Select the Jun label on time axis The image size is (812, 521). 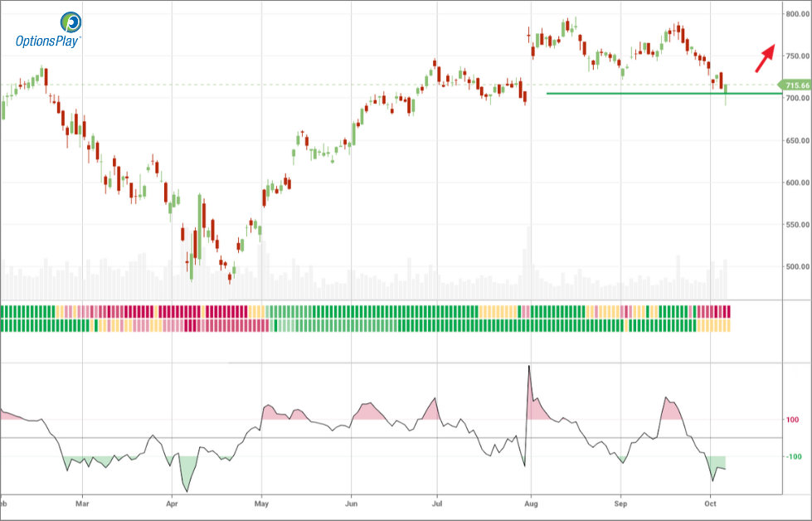tap(351, 503)
